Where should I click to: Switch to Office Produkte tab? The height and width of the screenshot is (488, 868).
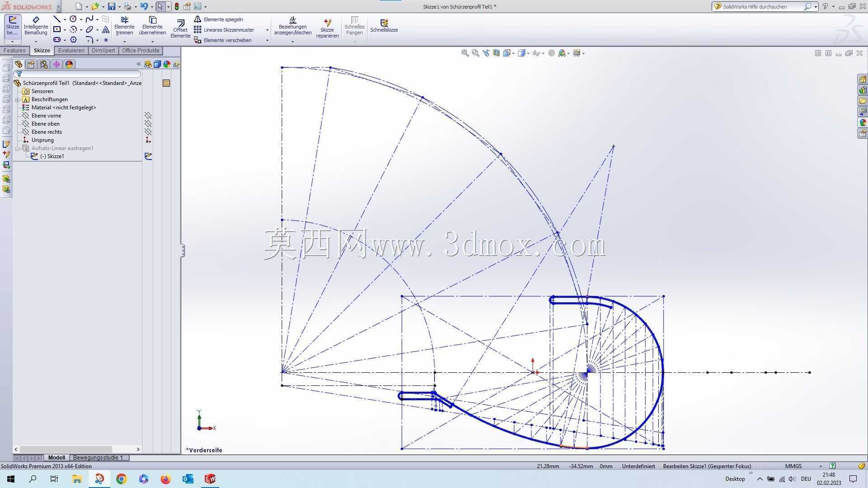[141, 51]
